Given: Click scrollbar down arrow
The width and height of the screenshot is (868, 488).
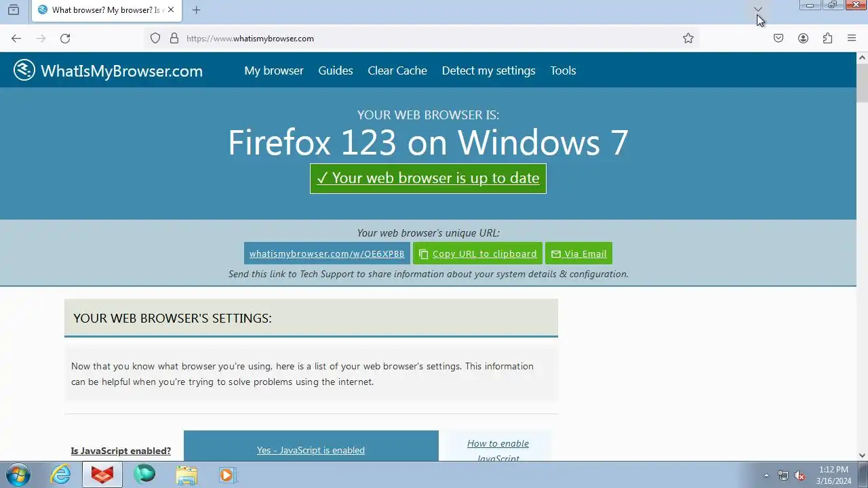Looking at the screenshot, I should click(862, 455).
